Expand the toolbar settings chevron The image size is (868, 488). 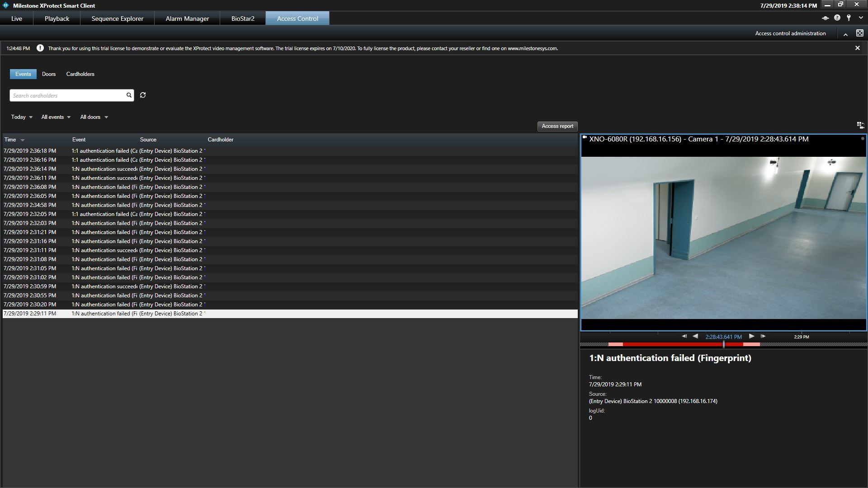(861, 18)
